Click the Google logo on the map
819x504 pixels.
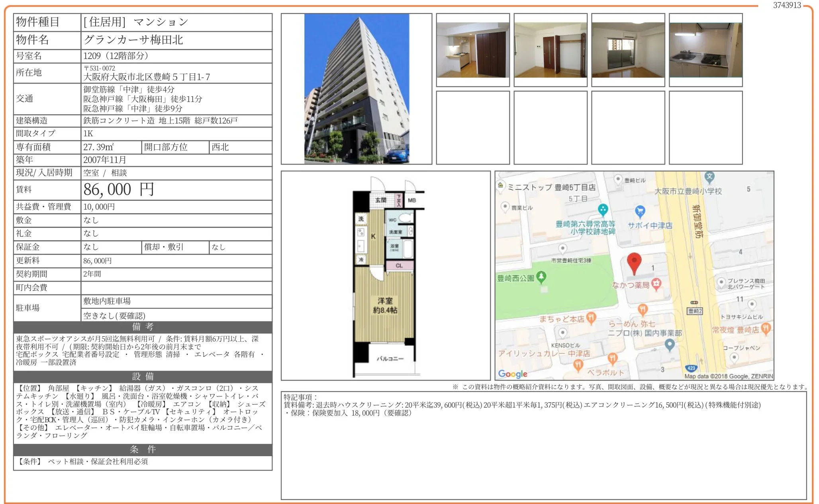click(x=512, y=374)
